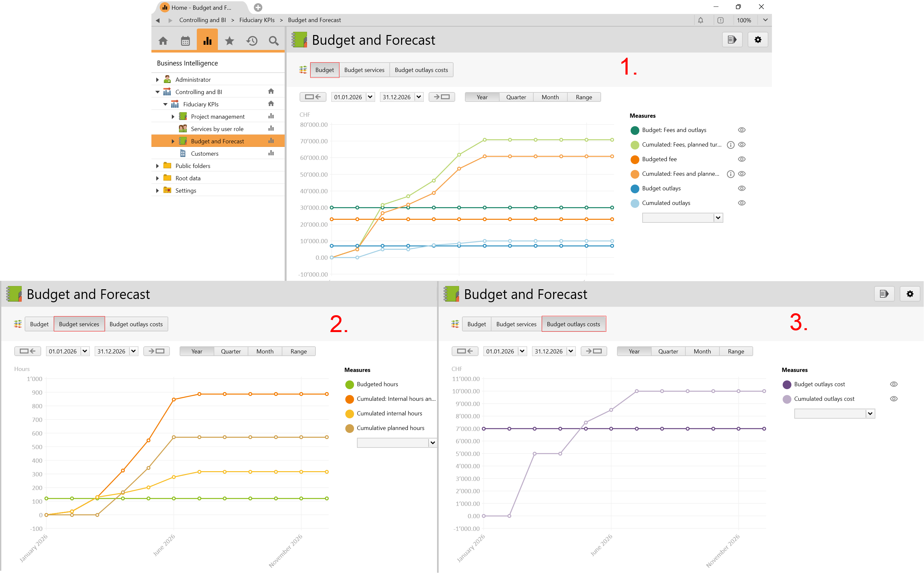Image resolution: width=924 pixels, height=573 pixels.
Task: Hide the Budgeted fee measure
Action: tap(742, 159)
